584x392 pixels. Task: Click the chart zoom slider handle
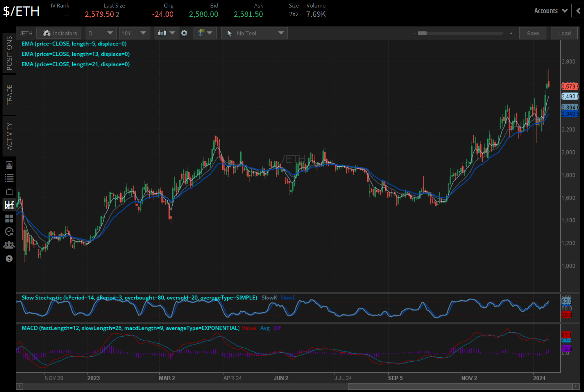coord(423,33)
